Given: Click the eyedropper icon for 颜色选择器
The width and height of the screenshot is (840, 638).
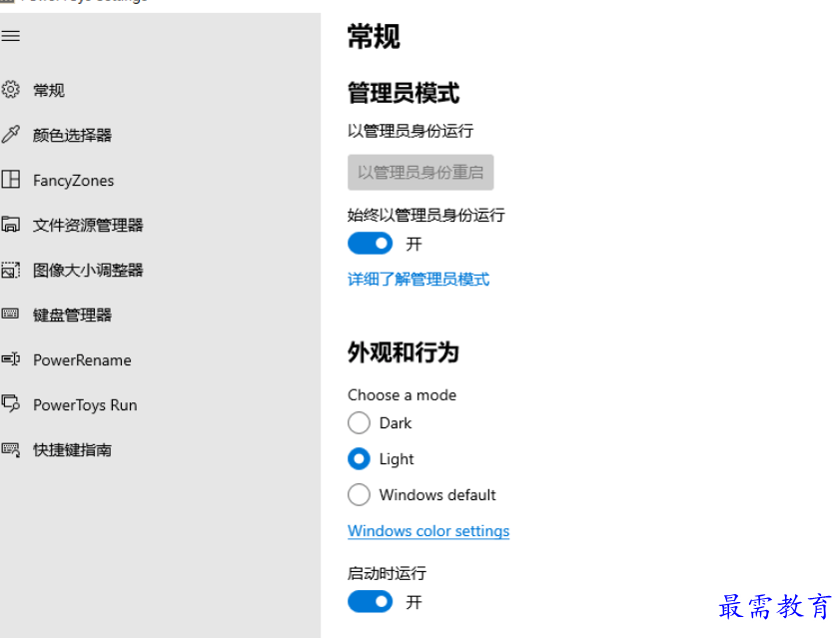Looking at the screenshot, I should pyautogui.click(x=11, y=134).
